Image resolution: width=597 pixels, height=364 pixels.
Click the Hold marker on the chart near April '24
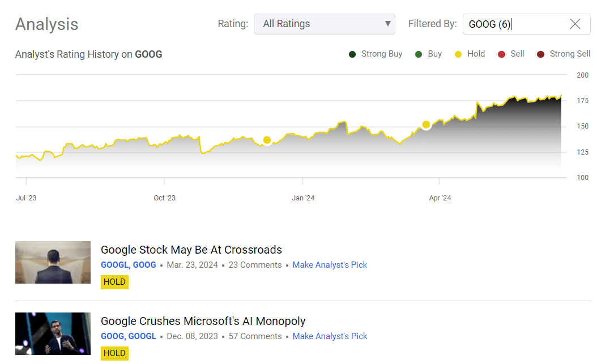(x=426, y=126)
